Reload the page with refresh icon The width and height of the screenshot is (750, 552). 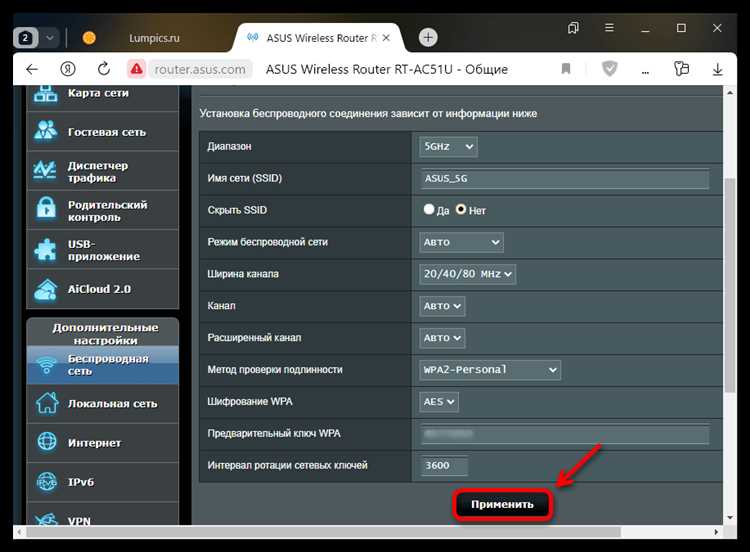(x=104, y=69)
